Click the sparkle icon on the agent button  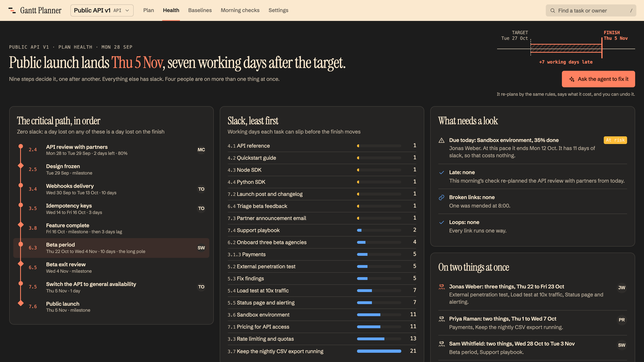tap(572, 79)
